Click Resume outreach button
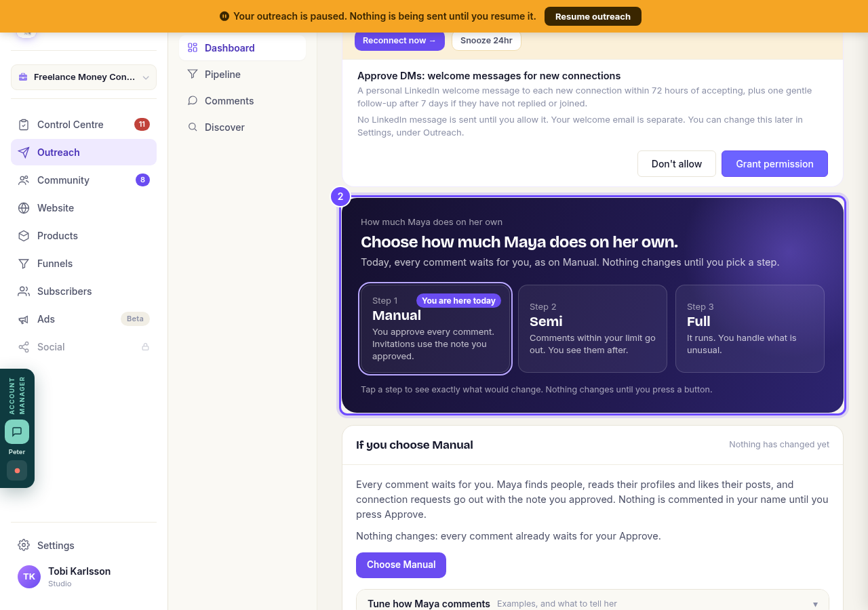Viewport: 868px width, 610px height. pos(593,16)
